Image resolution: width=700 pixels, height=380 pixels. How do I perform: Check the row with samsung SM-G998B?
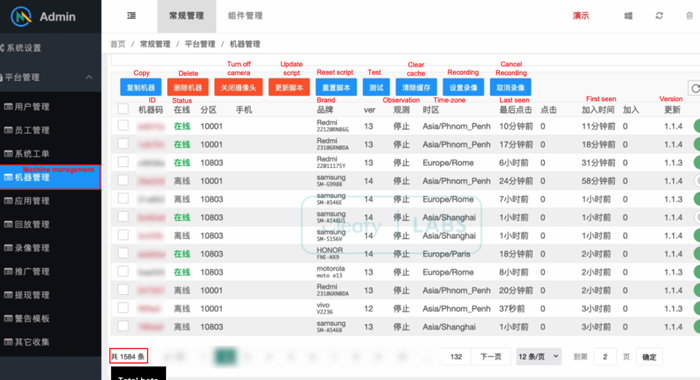pyautogui.click(x=123, y=180)
